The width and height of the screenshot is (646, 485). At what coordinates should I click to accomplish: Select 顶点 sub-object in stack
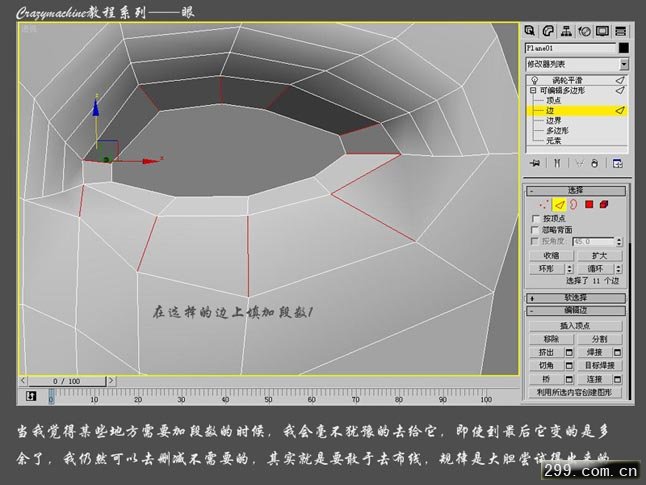553,100
